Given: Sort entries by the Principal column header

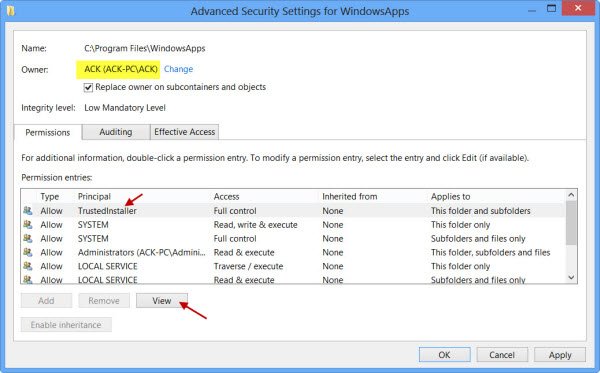Looking at the screenshot, I should (95, 197).
